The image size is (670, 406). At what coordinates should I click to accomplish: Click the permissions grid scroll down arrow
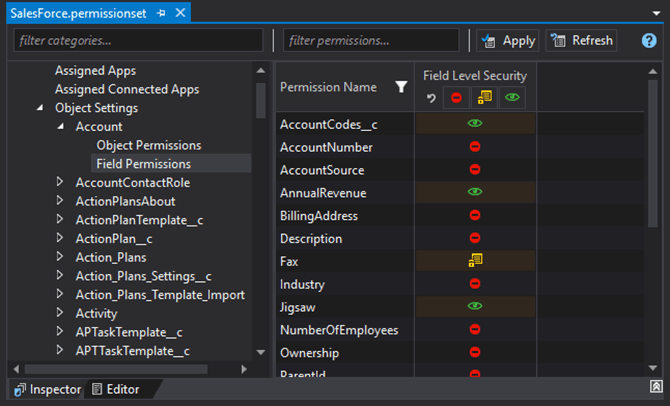(652, 368)
